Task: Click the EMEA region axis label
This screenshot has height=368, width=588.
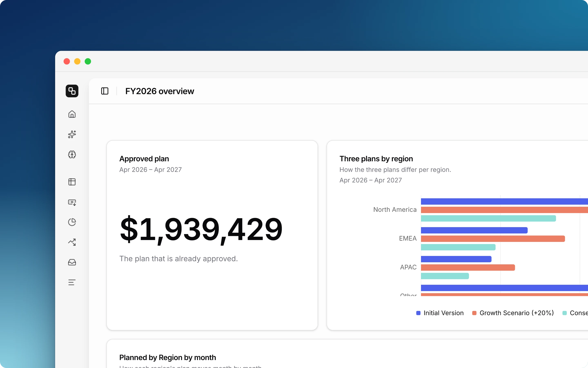Action: pyautogui.click(x=408, y=239)
